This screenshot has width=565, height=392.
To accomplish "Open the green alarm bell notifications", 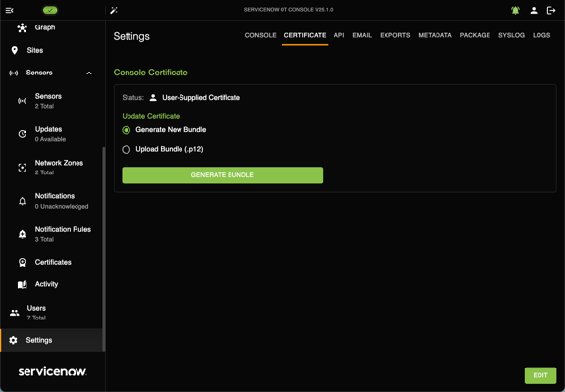I will (515, 10).
